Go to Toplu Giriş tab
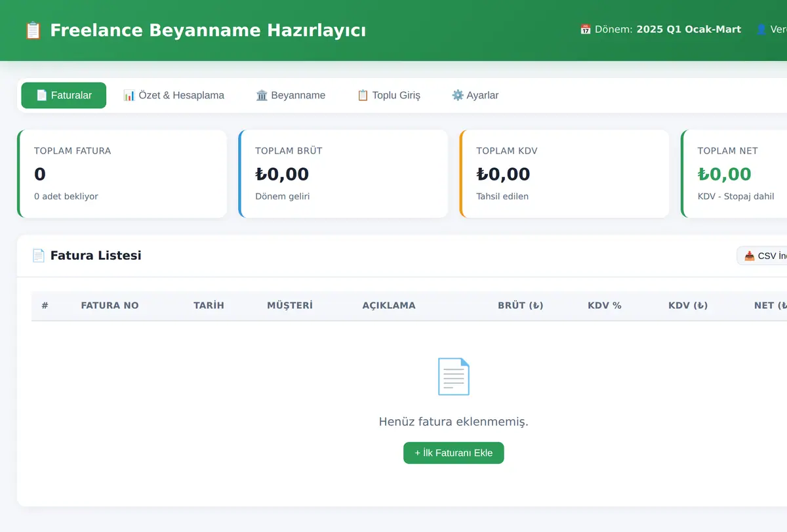The height and width of the screenshot is (532, 787). pyautogui.click(x=388, y=95)
